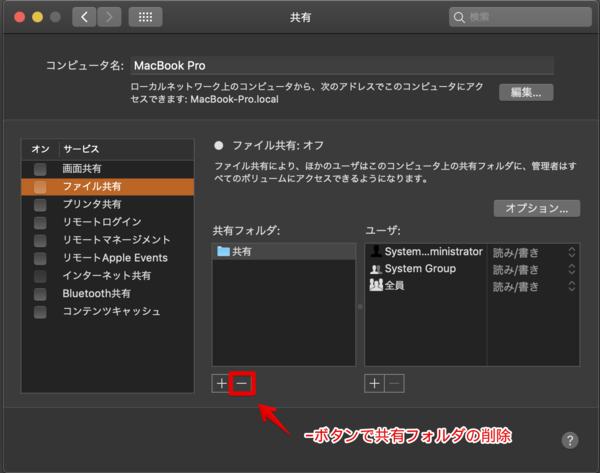
Task: Click the サービス column header
Action: 81,149
